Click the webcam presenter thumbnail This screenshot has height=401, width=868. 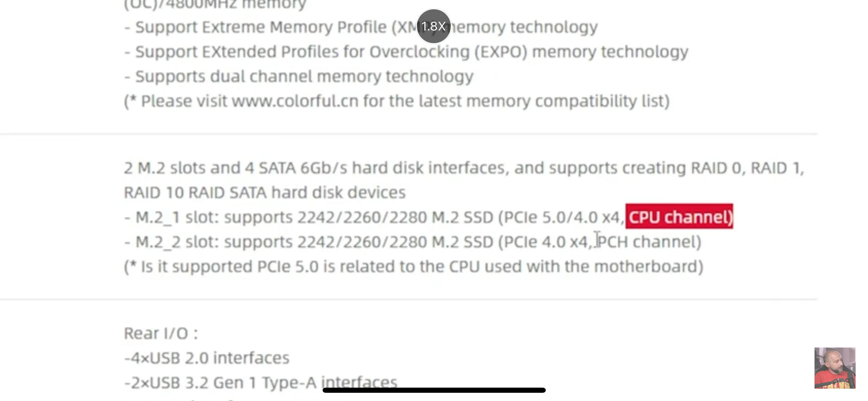click(835, 368)
